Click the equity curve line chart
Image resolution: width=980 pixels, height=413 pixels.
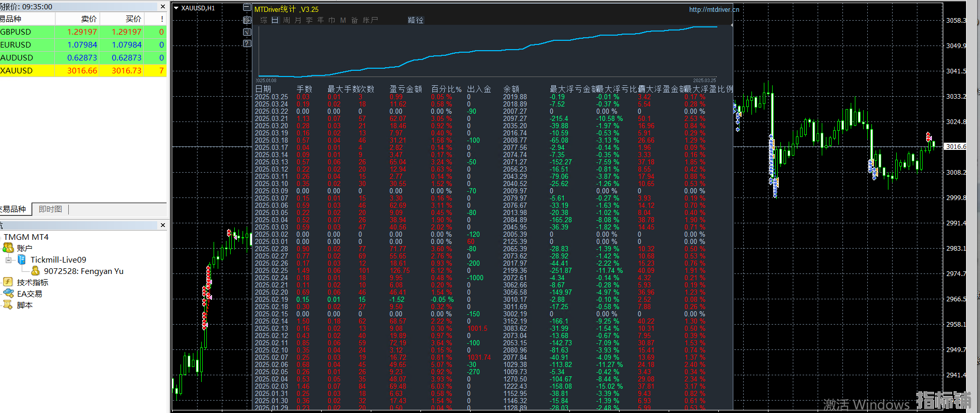(488, 52)
